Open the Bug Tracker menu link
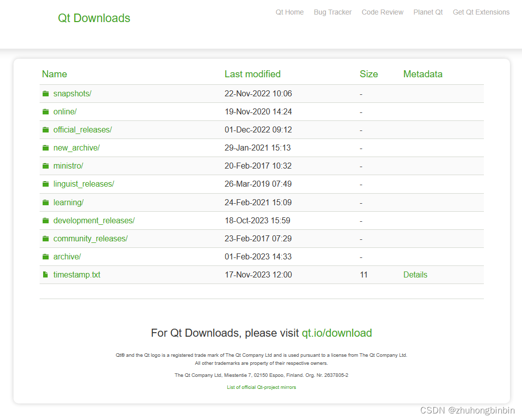Viewport: 522px width, 420px height. pyautogui.click(x=332, y=12)
